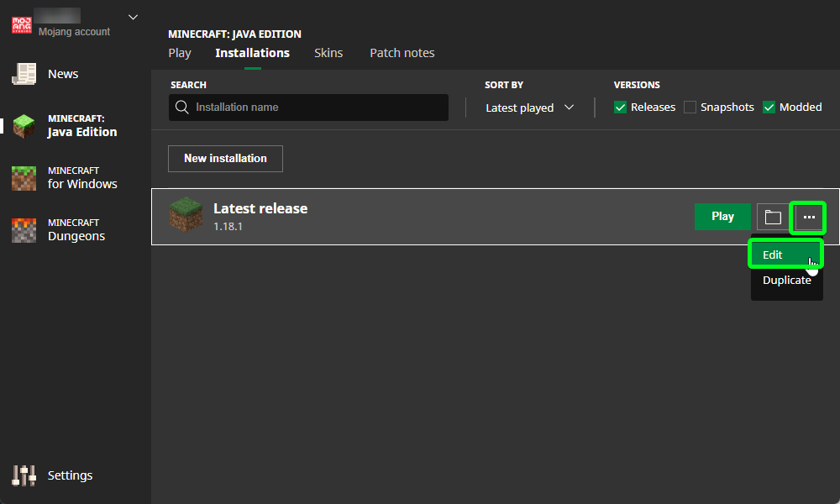Enable the Snapshots versions checkbox
Screen dimensions: 840x504
[x=690, y=108]
